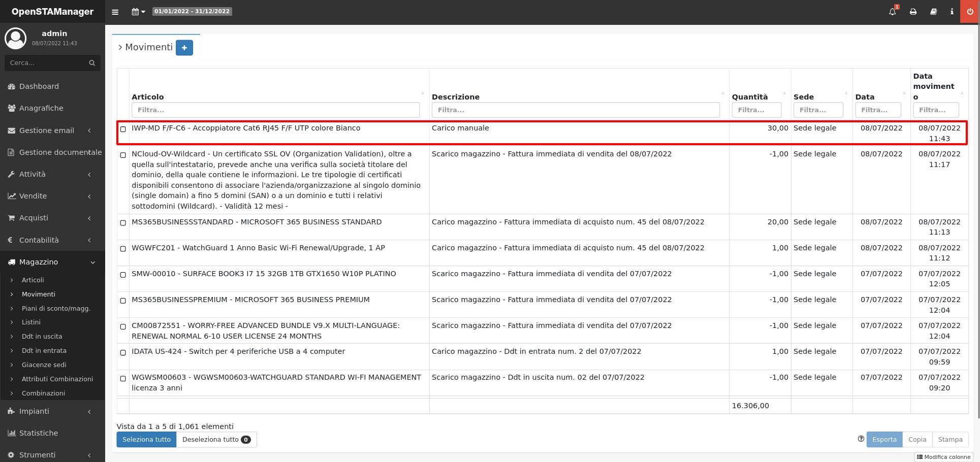Click the Seleziona tutto button
980x462 pixels.
click(x=146, y=440)
